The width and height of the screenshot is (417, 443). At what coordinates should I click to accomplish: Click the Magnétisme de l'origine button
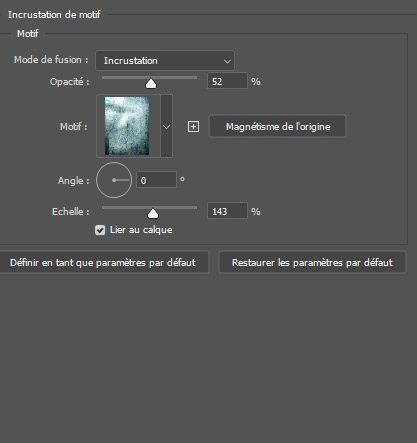click(278, 126)
